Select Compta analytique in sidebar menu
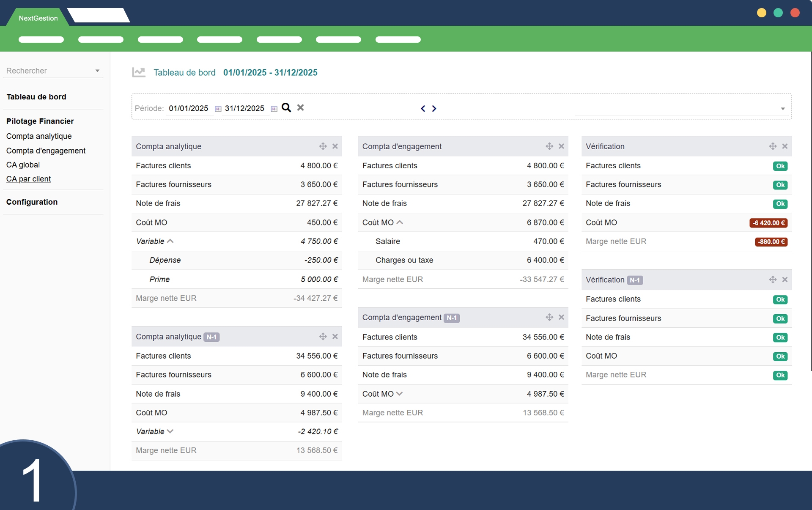The image size is (812, 510). tap(39, 136)
